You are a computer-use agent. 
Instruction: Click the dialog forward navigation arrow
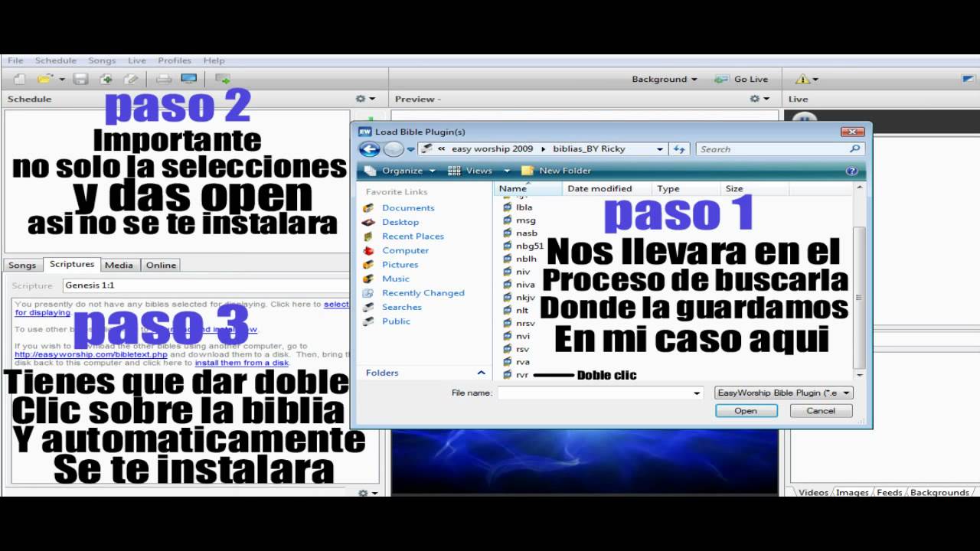pos(394,149)
